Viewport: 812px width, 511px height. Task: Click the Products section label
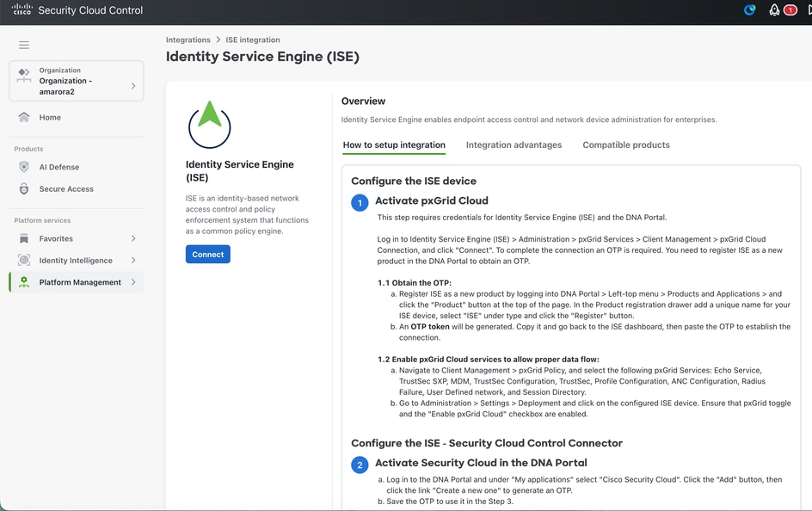click(x=28, y=149)
